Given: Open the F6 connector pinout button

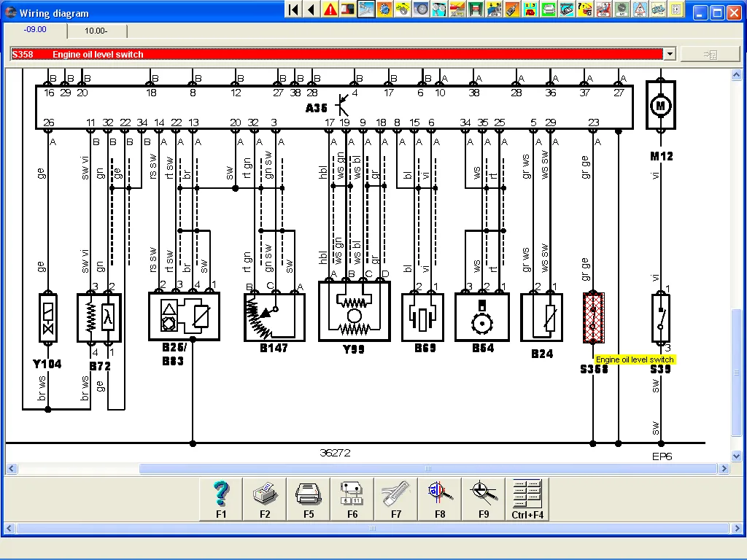Looking at the screenshot, I should tap(352, 499).
